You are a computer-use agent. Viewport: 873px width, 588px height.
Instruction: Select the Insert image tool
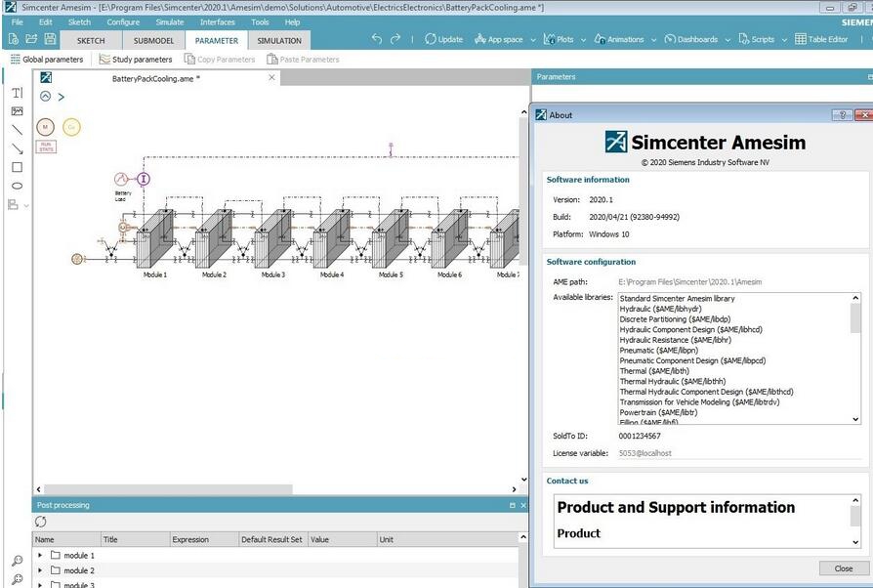(18, 111)
